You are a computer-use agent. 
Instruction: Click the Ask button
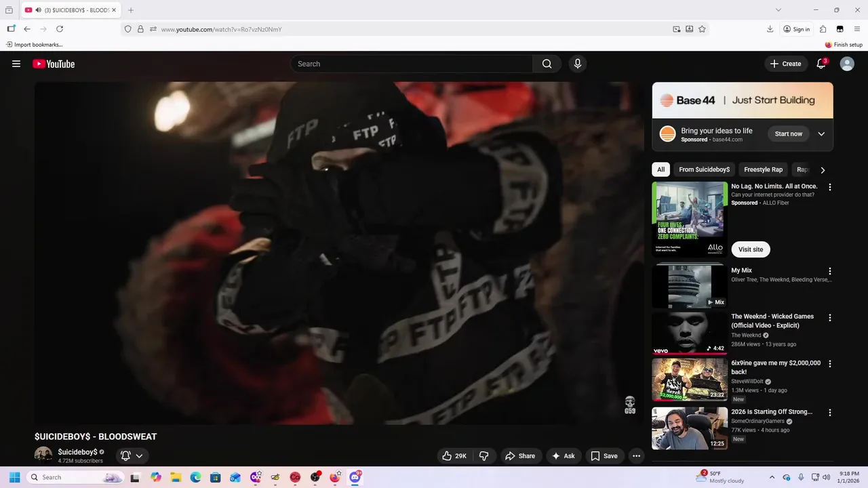(564, 456)
